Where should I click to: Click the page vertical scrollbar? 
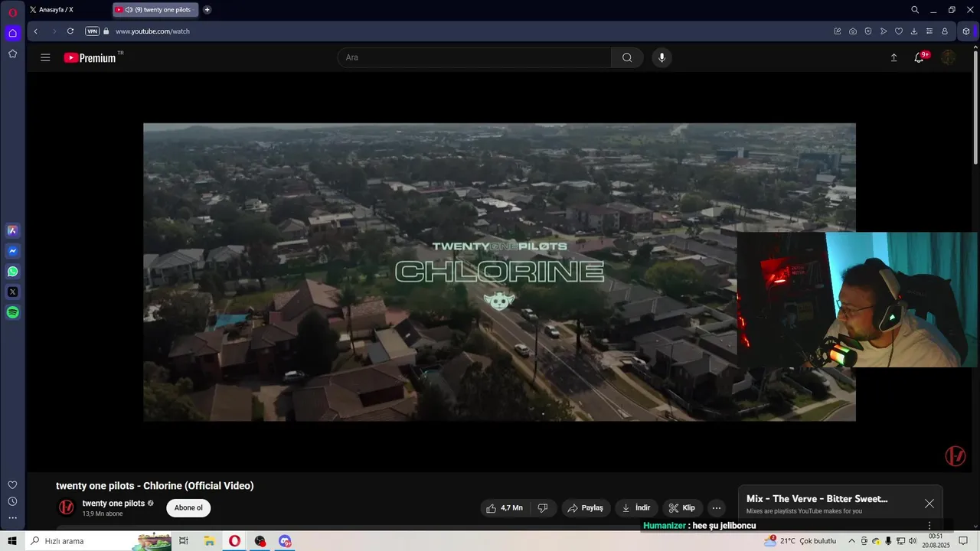click(975, 107)
